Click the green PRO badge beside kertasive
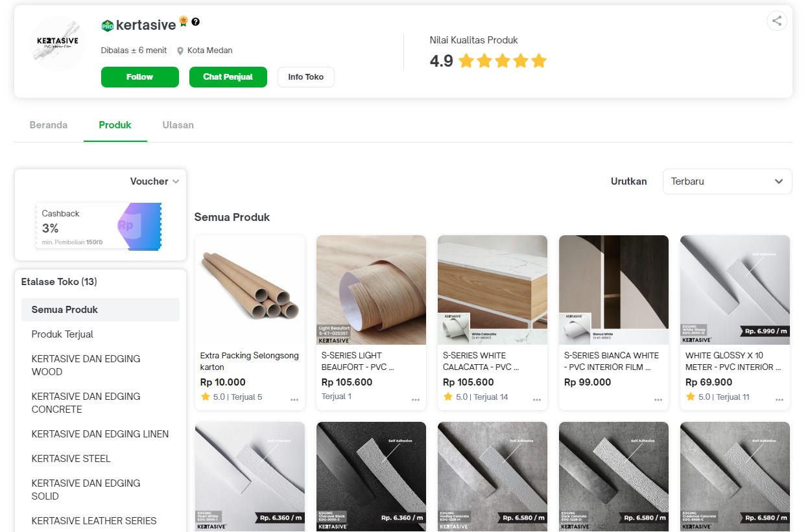 [x=108, y=26]
